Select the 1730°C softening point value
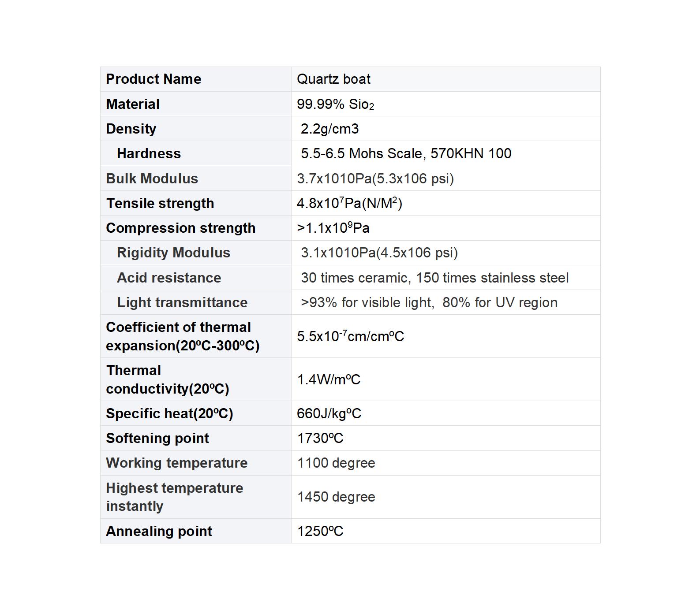The image size is (700, 610). click(x=320, y=438)
